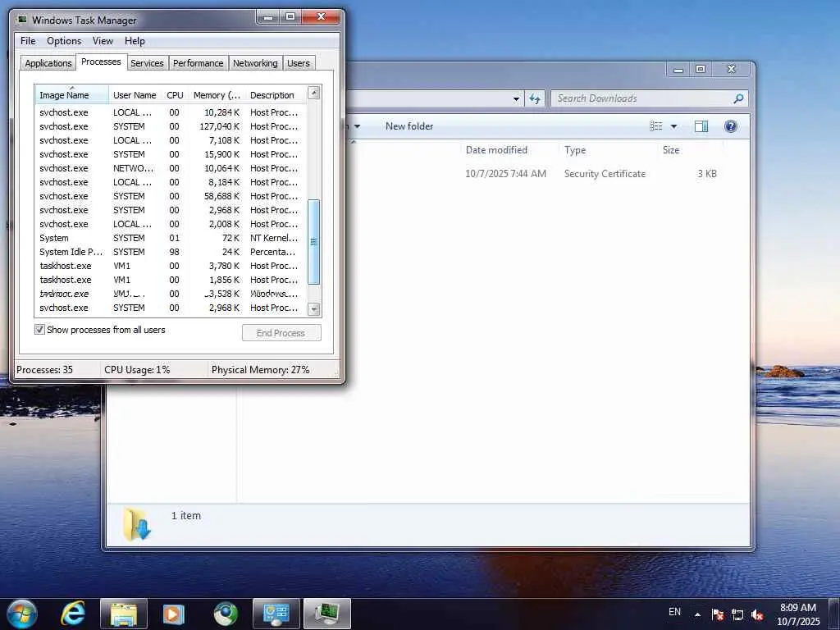Expand the Explorer address bar history dropdown
840x630 pixels.
(x=516, y=98)
